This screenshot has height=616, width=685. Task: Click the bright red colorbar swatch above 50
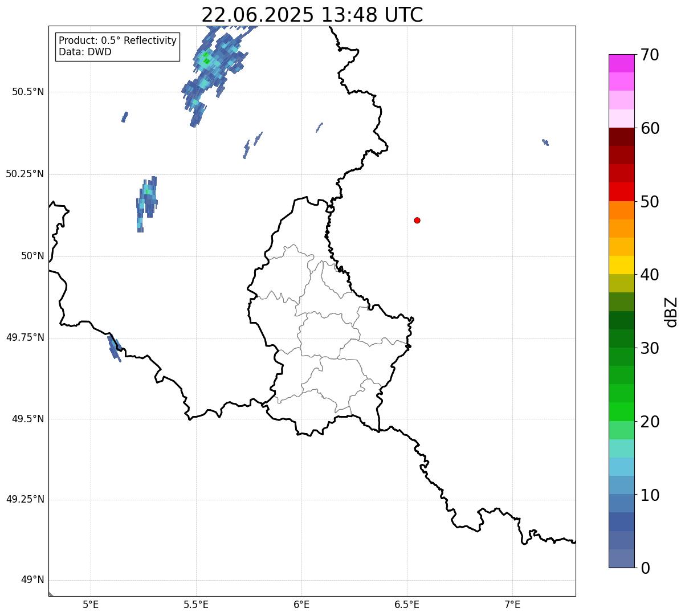click(x=621, y=191)
